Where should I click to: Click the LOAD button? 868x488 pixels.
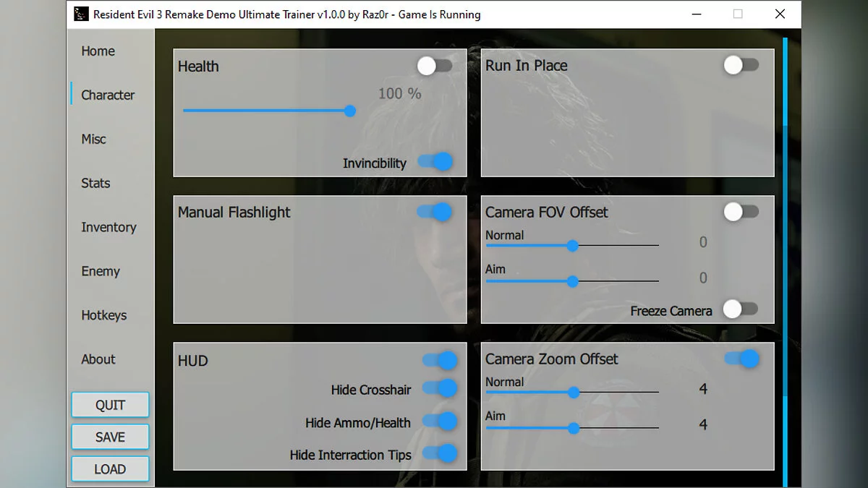(x=110, y=469)
